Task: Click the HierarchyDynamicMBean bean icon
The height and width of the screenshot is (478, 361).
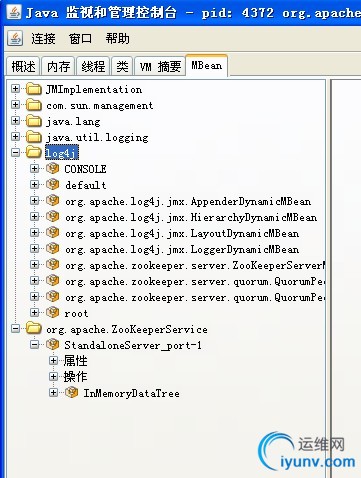Action: (x=52, y=217)
